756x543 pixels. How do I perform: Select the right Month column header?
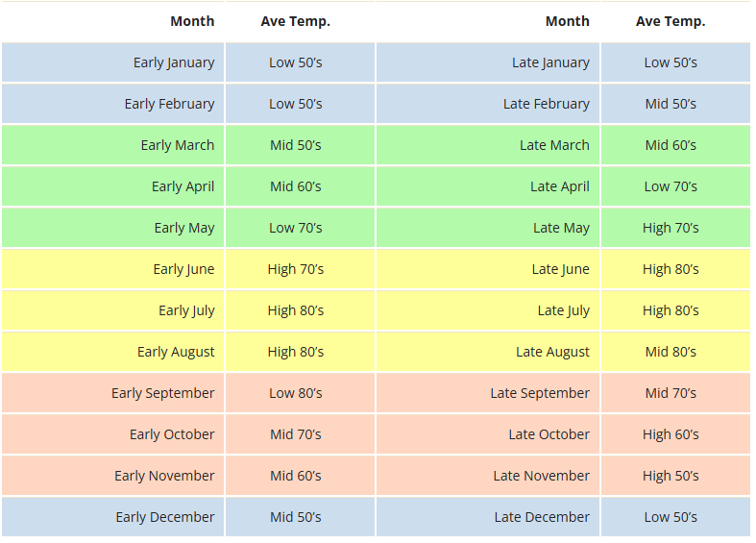coord(488,22)
